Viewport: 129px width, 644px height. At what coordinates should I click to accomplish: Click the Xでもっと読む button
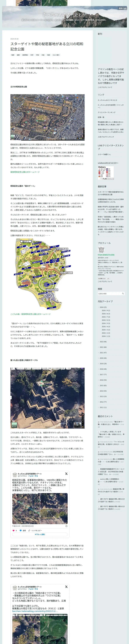(x=40, y=535)
